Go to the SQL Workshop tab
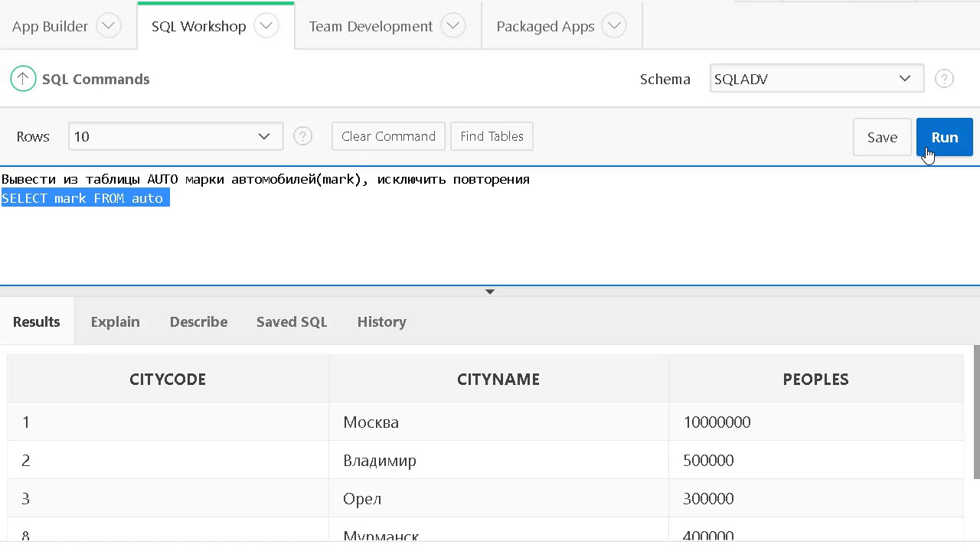 [x=198, y=26]
